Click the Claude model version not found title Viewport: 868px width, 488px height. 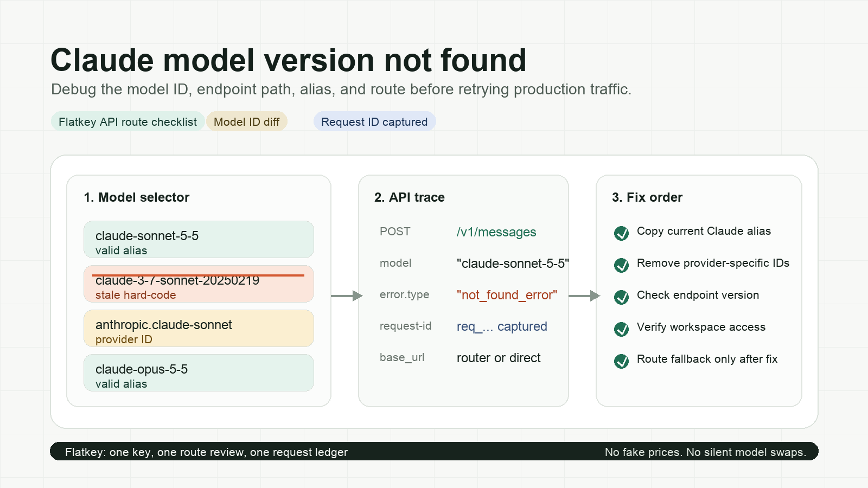tap(288, 60)
